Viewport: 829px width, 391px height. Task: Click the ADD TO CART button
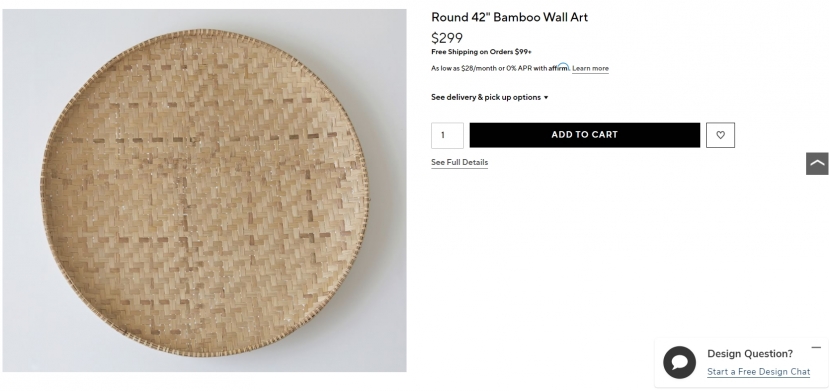[584, 135]
